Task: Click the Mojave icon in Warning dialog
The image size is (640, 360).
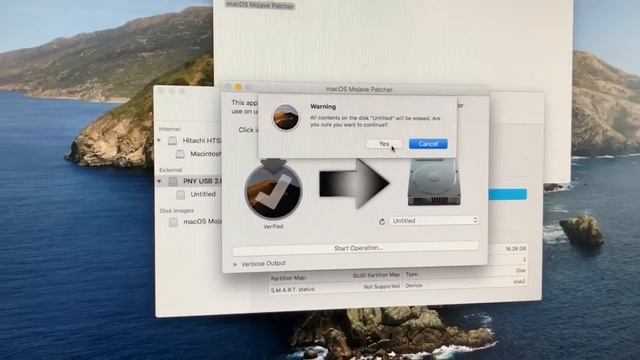Action: pos(286,118)
